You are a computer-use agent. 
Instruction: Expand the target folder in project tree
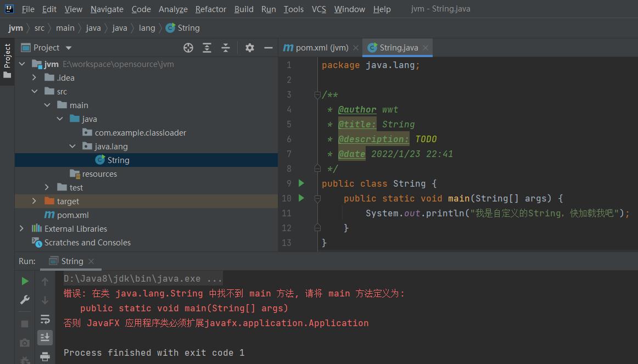click(34, 201)
